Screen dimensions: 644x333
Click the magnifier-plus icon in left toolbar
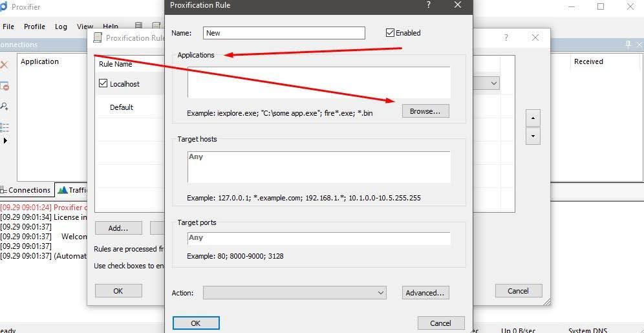4,106
